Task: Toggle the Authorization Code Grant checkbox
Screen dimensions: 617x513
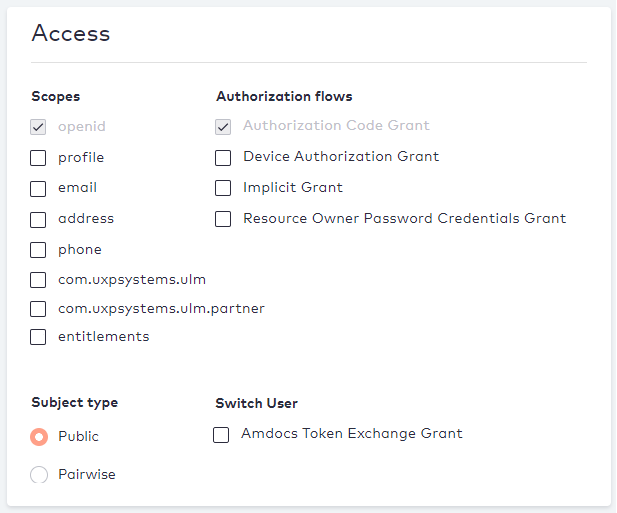Action: click(223, 127)
